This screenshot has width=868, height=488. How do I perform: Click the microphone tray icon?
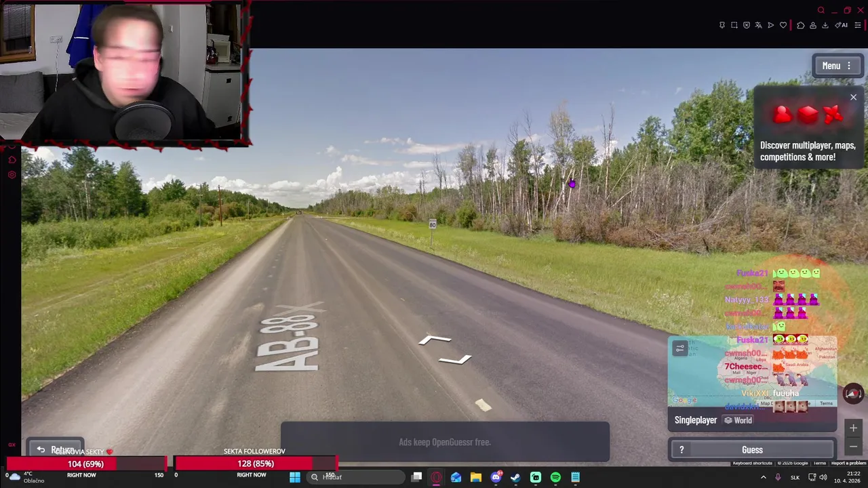click(x=778, y=477)
